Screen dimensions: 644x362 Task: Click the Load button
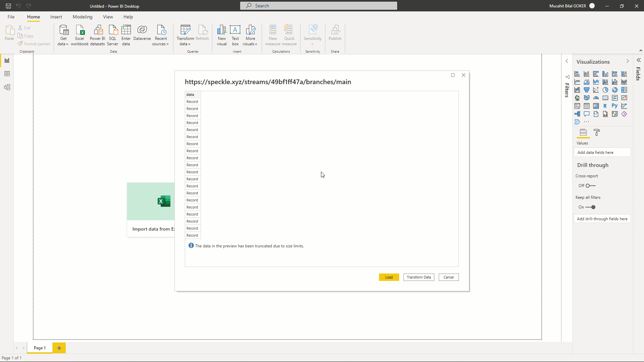(389, 277)
